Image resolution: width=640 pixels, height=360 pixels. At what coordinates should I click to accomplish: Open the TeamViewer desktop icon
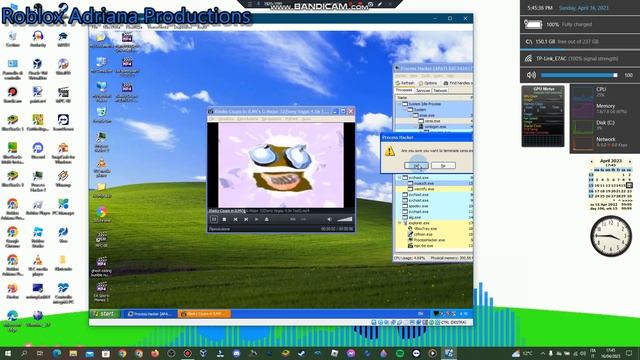pyautogui.click(x=63, y=122)
